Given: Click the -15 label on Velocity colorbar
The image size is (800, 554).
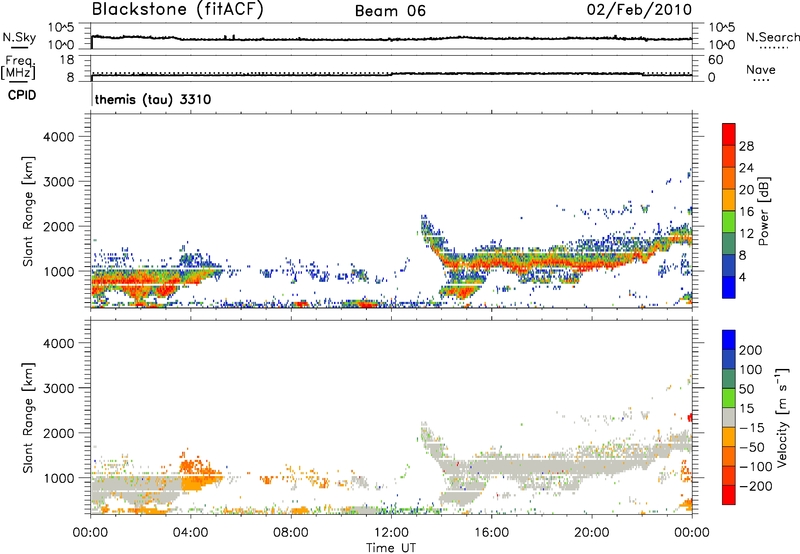Looking at the screenshot, I should [x=752, y=428].
